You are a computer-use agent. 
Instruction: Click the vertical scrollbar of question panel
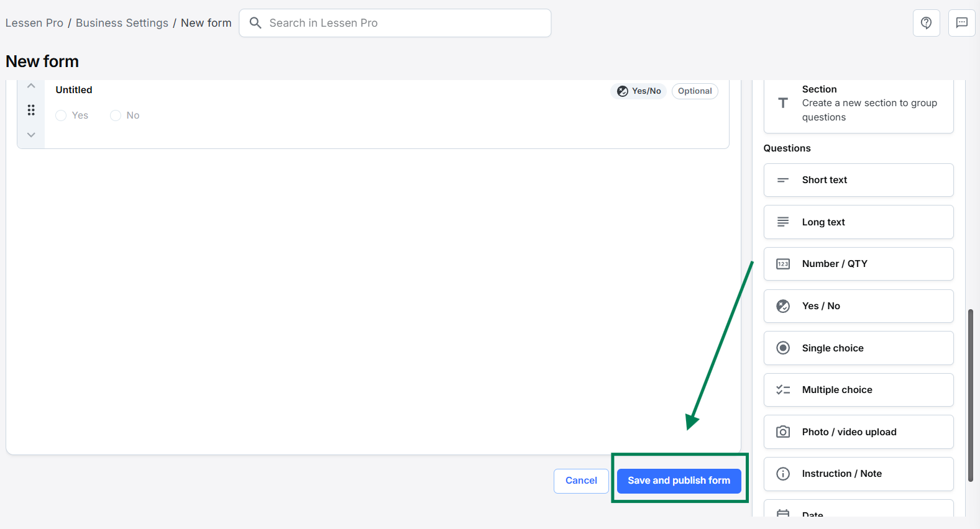click(970, 395)
